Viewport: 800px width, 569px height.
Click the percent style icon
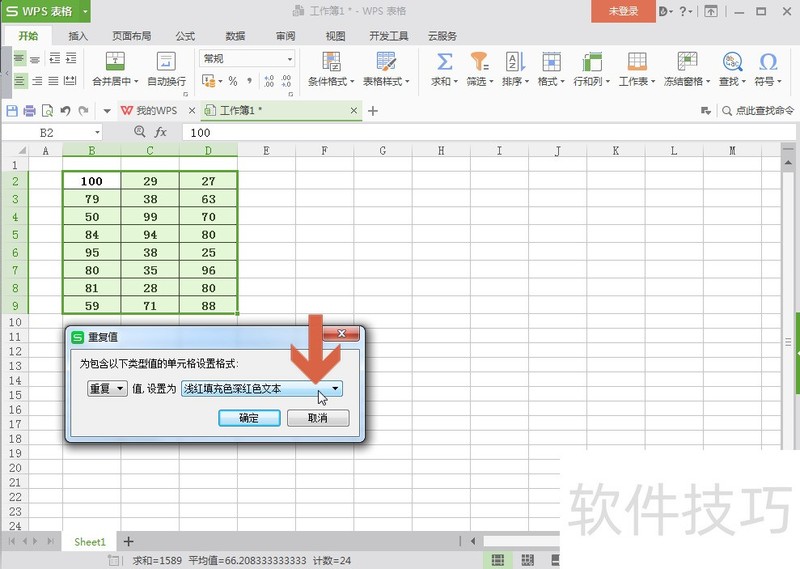[233, 81]
